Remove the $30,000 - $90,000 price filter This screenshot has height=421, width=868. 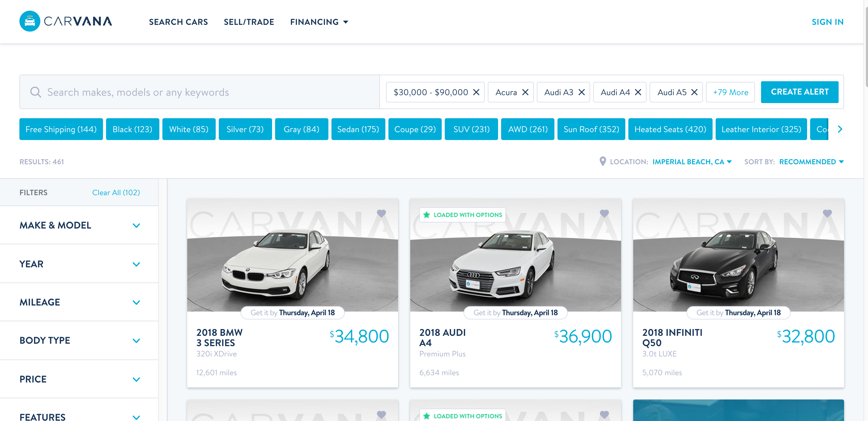(x=476, y=92)
